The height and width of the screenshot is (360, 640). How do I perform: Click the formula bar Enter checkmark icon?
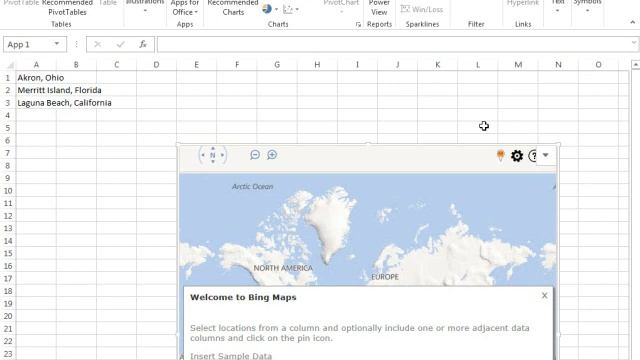[x=120, y=44]
